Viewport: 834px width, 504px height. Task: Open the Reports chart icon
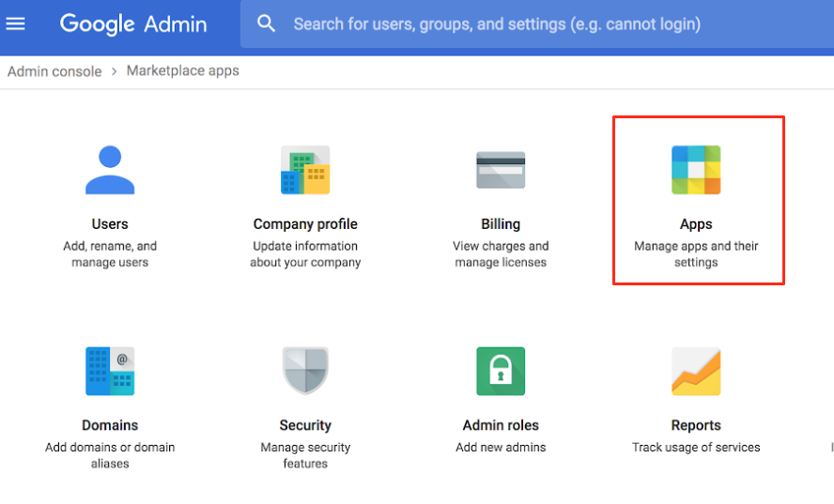696,371
